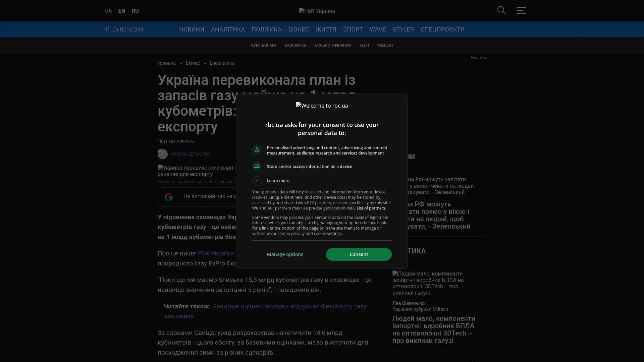Click the RBC-Ukraine logo in header
The width and height of the screenshot is (644, 362).
click(317, 11)
